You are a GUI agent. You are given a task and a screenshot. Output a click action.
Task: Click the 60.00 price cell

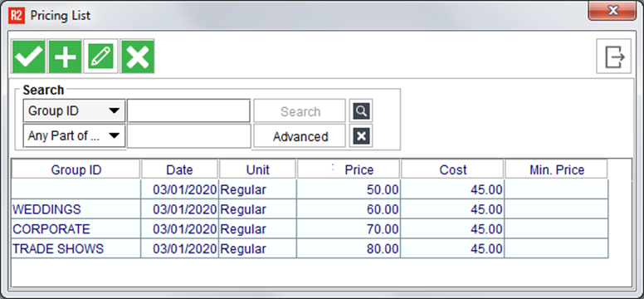click(349, 209)
